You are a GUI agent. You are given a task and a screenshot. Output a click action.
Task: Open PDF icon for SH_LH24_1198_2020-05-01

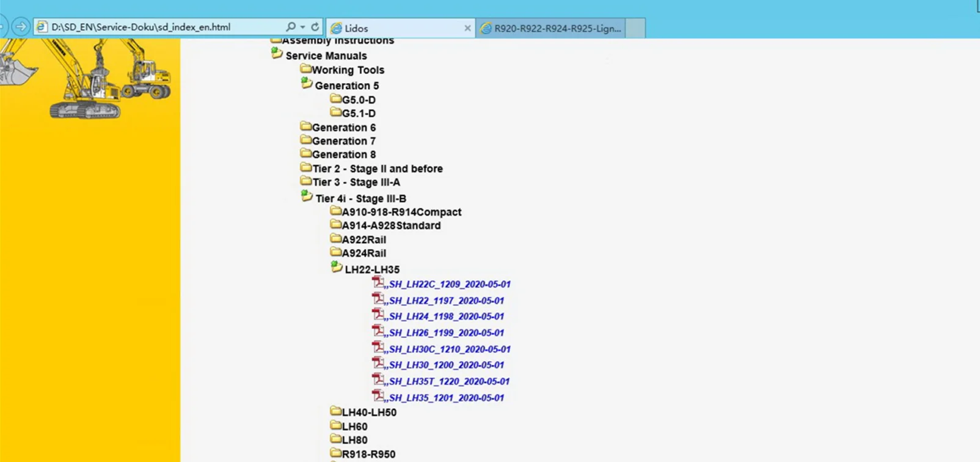pyautogui.click(x=378, y=315)
